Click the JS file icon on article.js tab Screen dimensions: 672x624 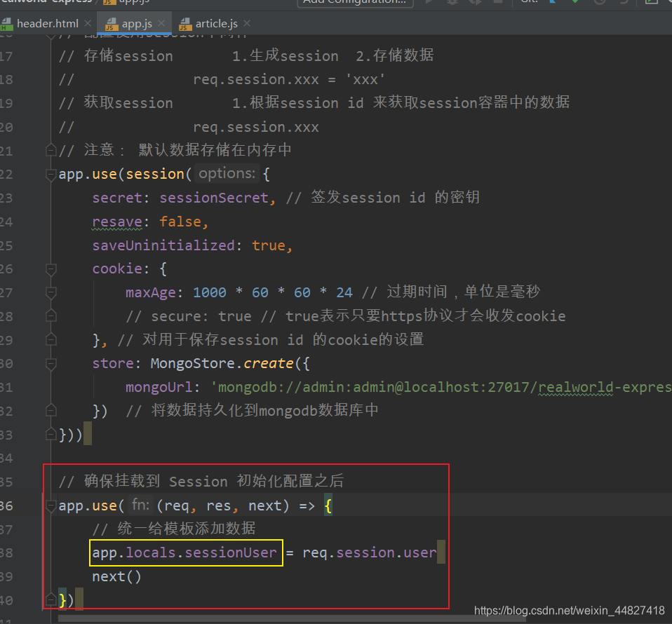point(184,24)
